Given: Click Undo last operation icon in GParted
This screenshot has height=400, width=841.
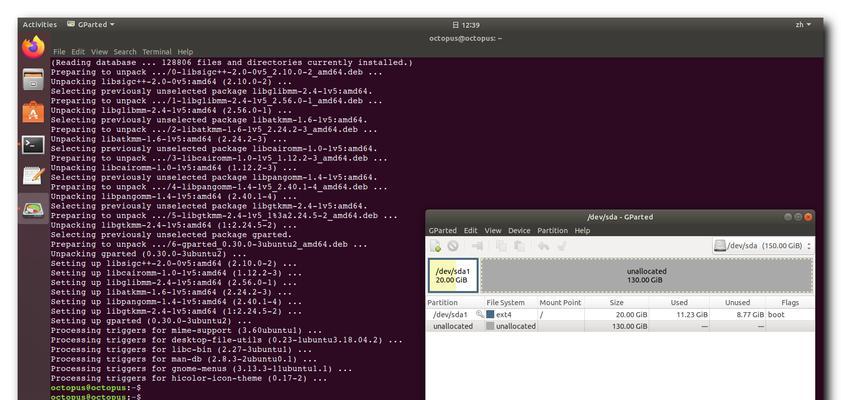Looking at the screenshot, I should [543, 246].
